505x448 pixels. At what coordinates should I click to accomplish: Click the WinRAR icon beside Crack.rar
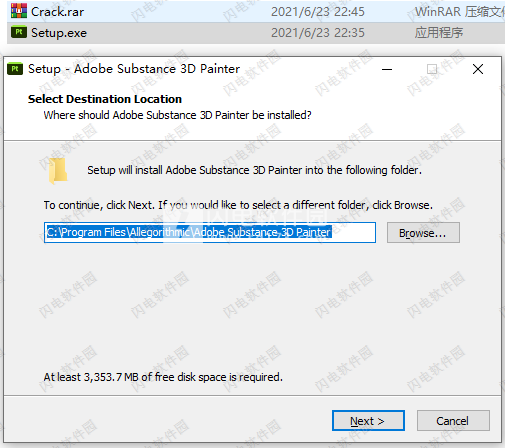point(19,11)
